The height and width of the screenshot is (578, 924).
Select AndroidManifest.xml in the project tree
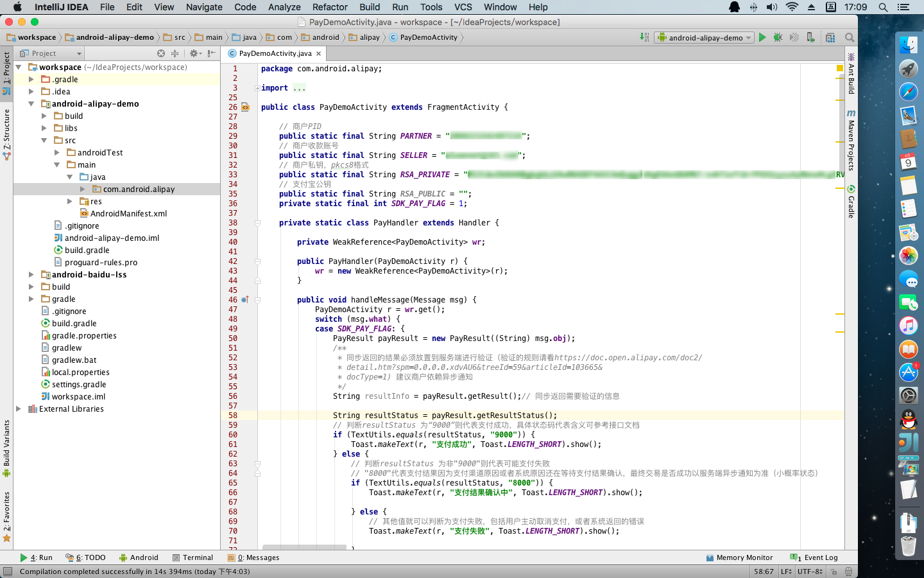coord(128,213)
